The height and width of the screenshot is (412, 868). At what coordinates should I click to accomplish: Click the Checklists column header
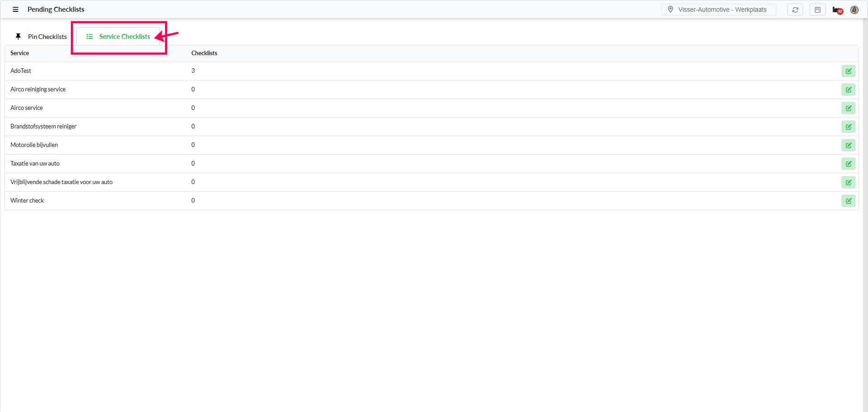204,53
